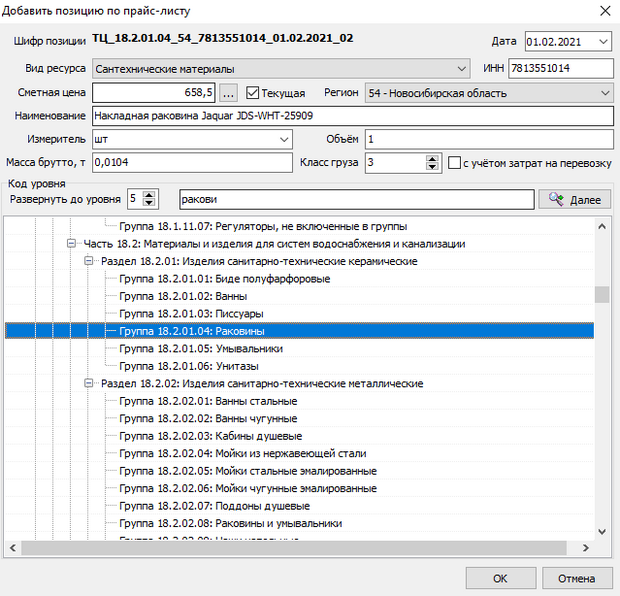The height and width of the screenshot is (596, 620).
Task: Click the tree vertical scrollbar up arrow
Action: pos(602,227)
